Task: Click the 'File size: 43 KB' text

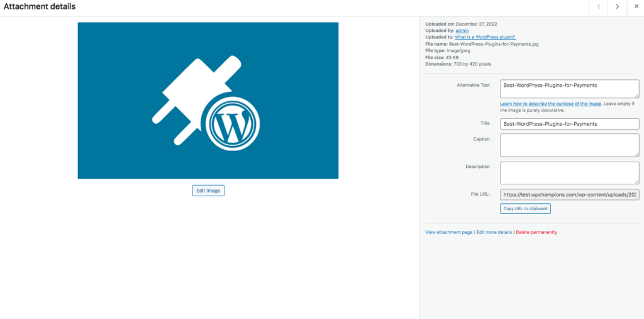Action: (x=442, y=57)
